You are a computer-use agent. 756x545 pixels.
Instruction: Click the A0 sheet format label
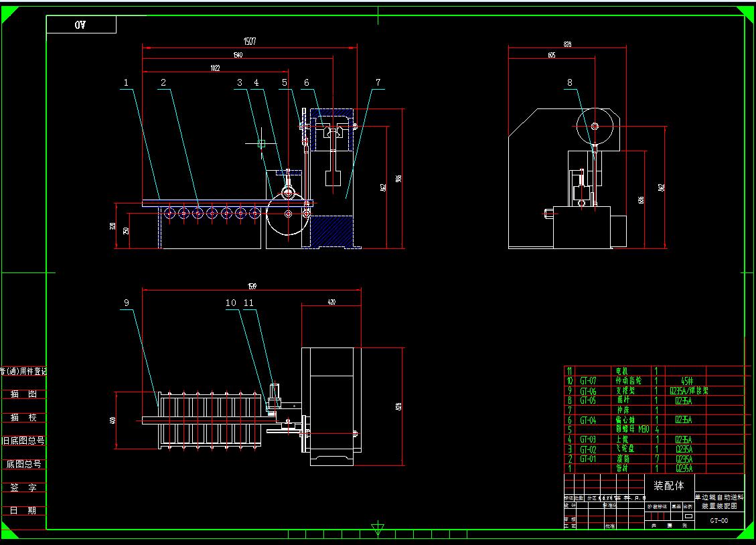(79, 23)
